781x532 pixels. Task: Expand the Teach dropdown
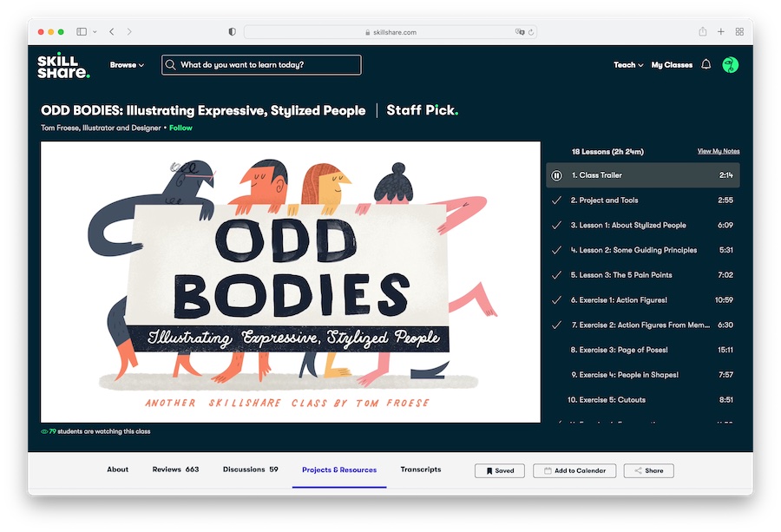pos(628,65)
